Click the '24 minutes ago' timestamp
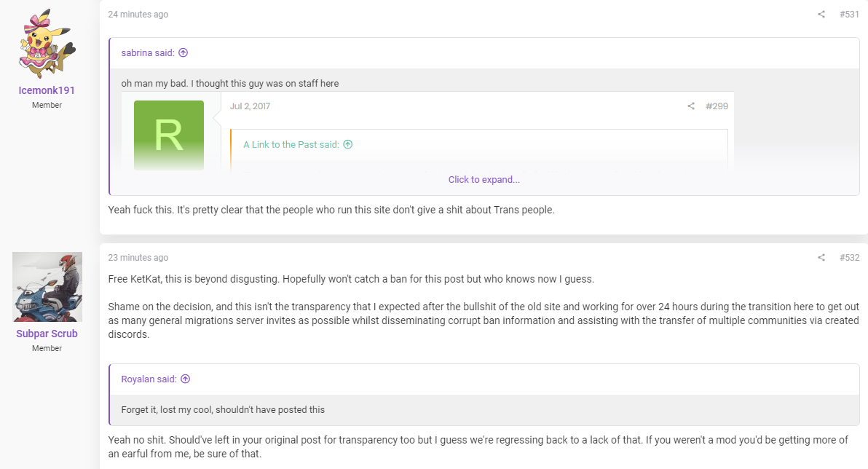Viewport: 868px width, 469px height. (x=138, y=15)
